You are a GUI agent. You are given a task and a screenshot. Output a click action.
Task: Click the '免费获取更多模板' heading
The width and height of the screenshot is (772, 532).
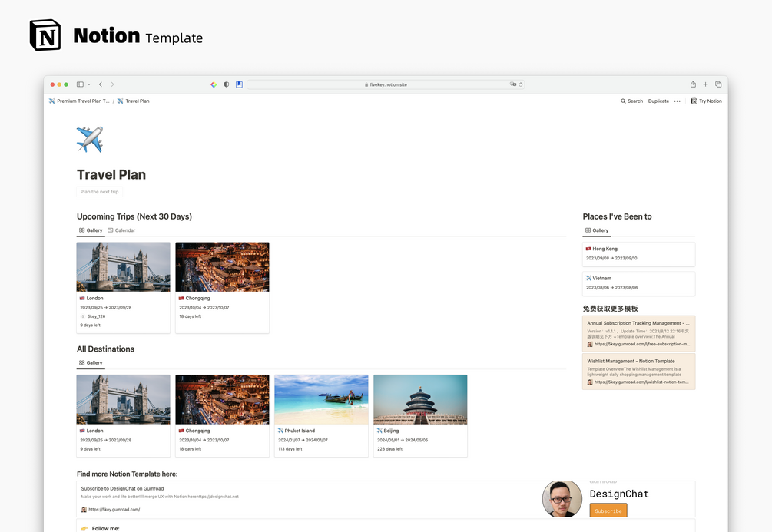[610, 309]
